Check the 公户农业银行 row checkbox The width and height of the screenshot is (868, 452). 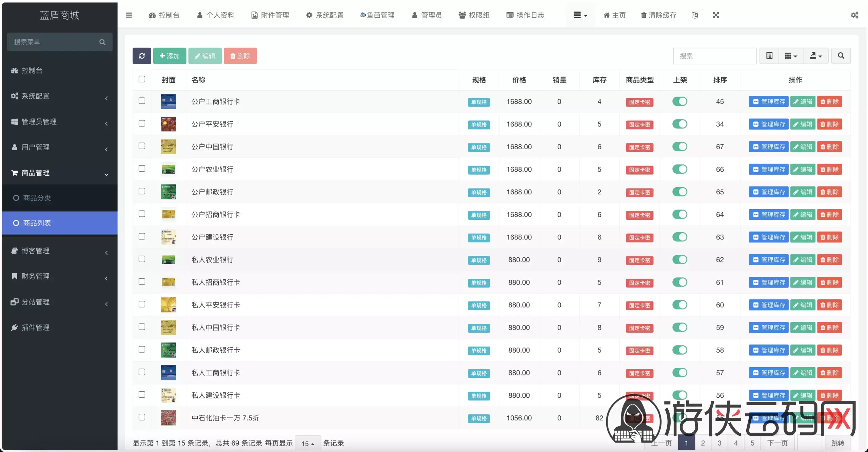[x=142, y=169]
